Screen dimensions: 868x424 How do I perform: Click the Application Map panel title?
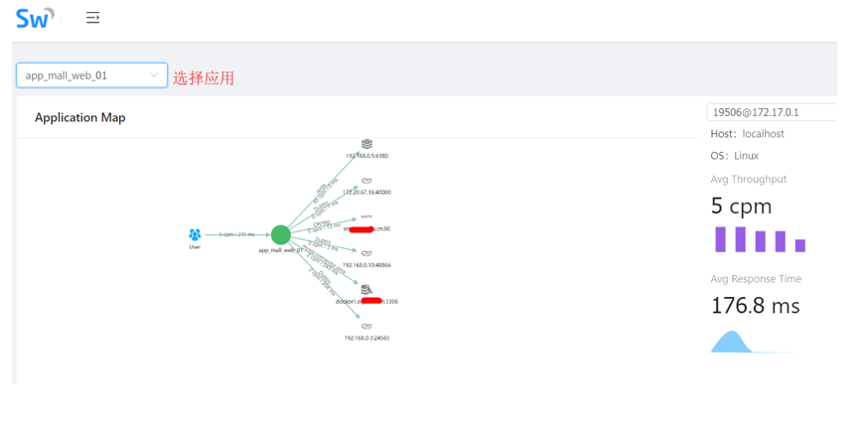pos(80,117)
